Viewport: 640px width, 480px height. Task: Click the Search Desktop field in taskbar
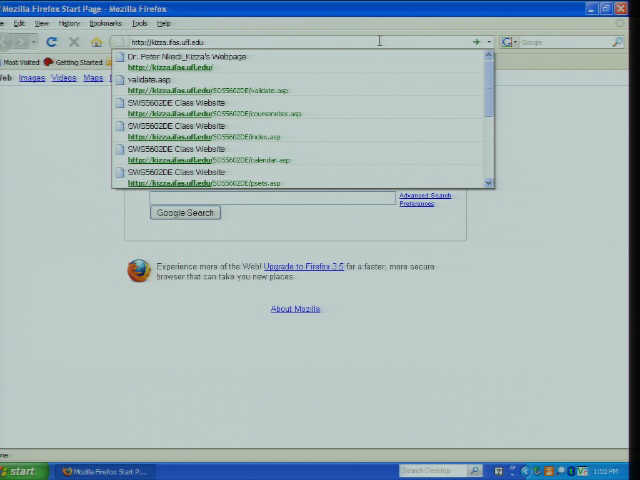click(433, 471)
